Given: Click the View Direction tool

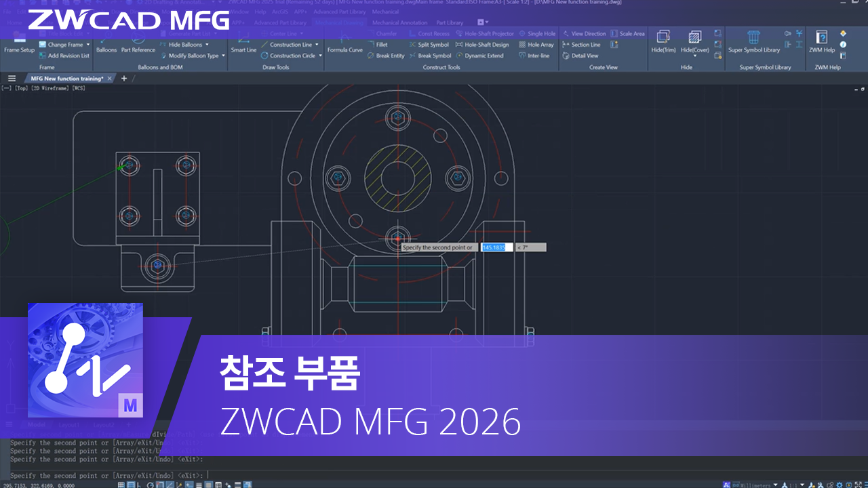Looking at the screenshot, I should [x=584, y=34].
